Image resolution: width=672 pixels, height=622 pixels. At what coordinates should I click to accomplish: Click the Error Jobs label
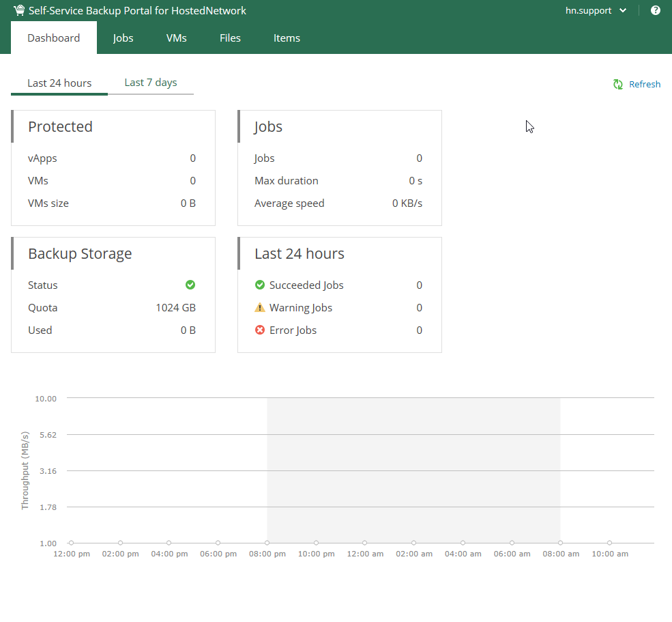click(x=293, y=330)
